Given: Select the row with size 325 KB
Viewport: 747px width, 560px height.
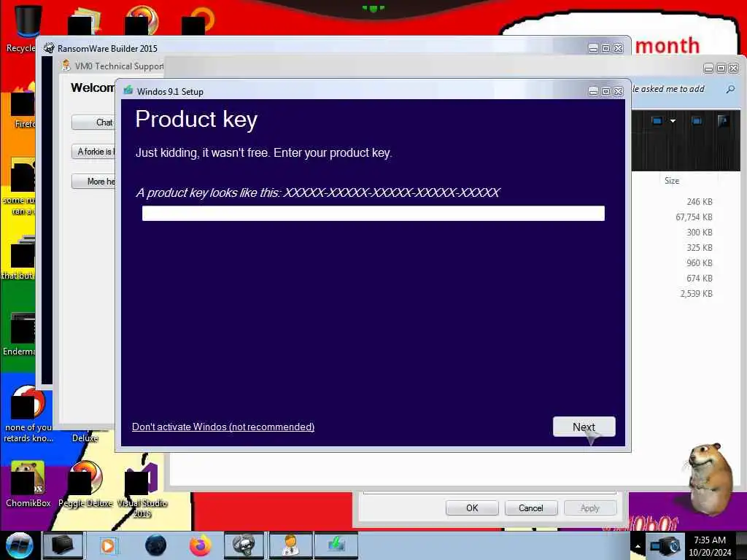Looking at the screenshot, I should click(699, 248).
